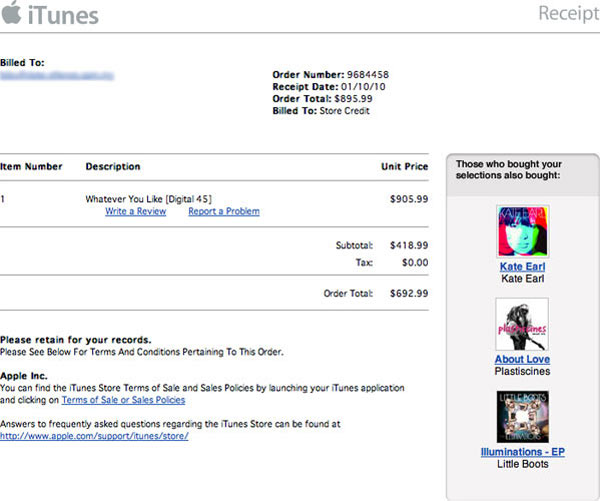Click the Write a Review link

pos(135,211)
